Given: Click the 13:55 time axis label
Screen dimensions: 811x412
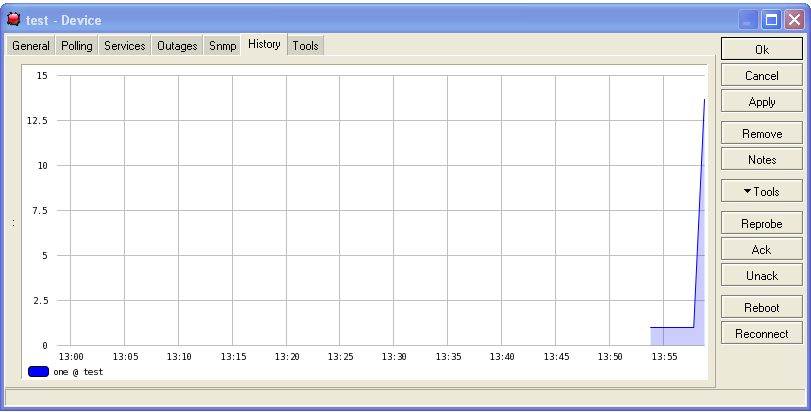Looking at the screenshot, I should pyautogui.click(x=664, y=357).
